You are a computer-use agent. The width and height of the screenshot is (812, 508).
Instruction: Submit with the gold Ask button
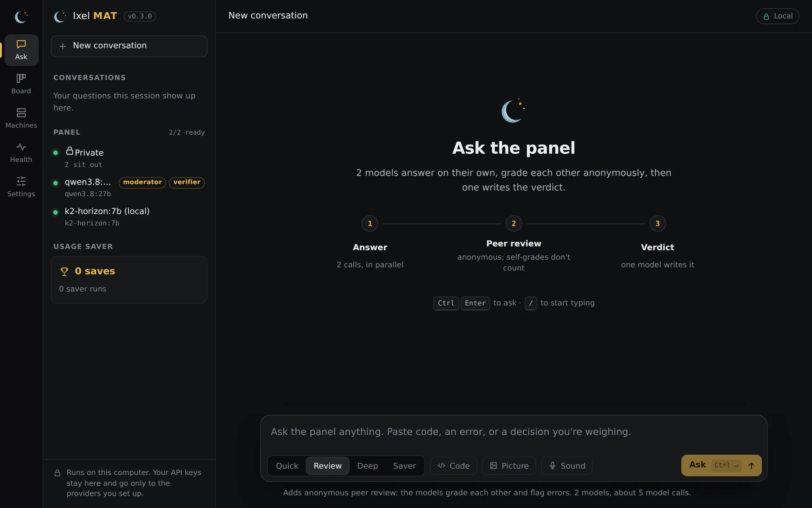(721, 465)
